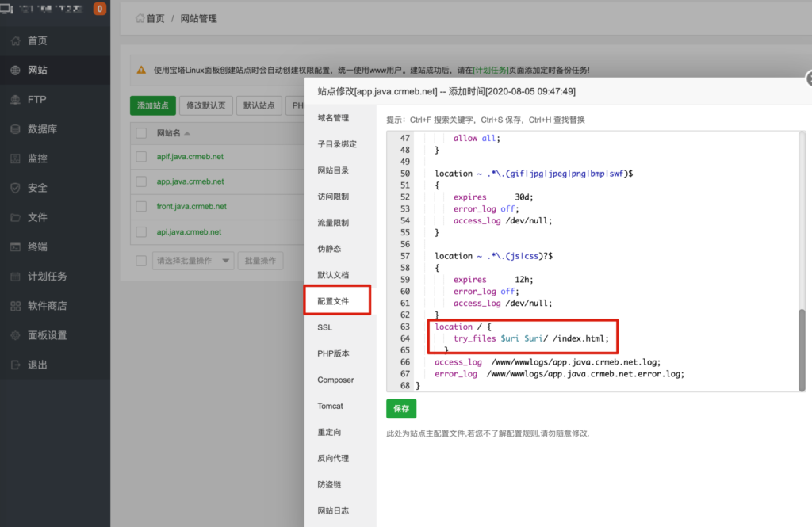Open site link front.java.crmeb.net
This screenshot has height=527, width=812.
[x=192, y=206]
